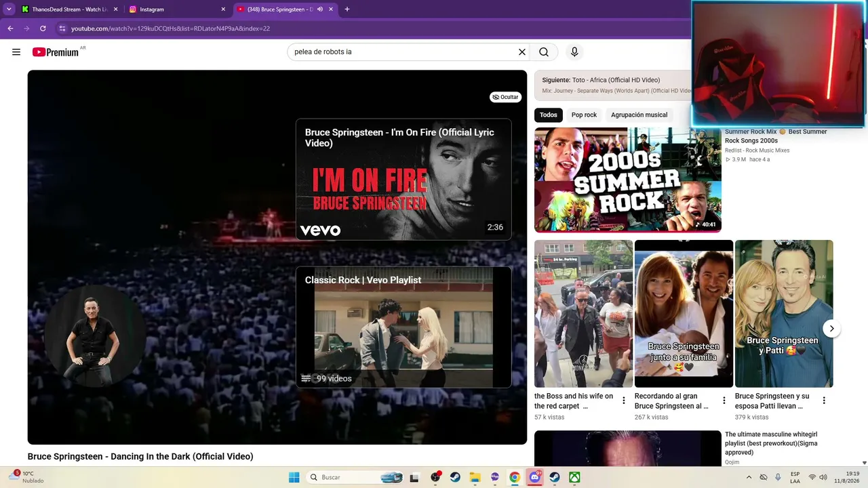Open options for 'Bruce Springsteen y su esposa' short
Viewport: 868px width, 488px height.
pos(825,401)
